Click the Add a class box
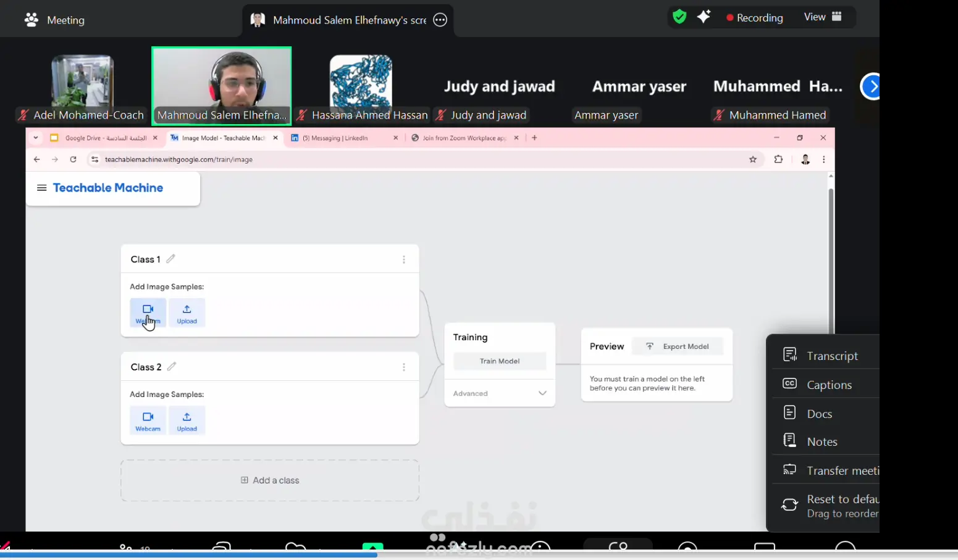The height and width of the screenshot is (560, 958). click(270, 480)
